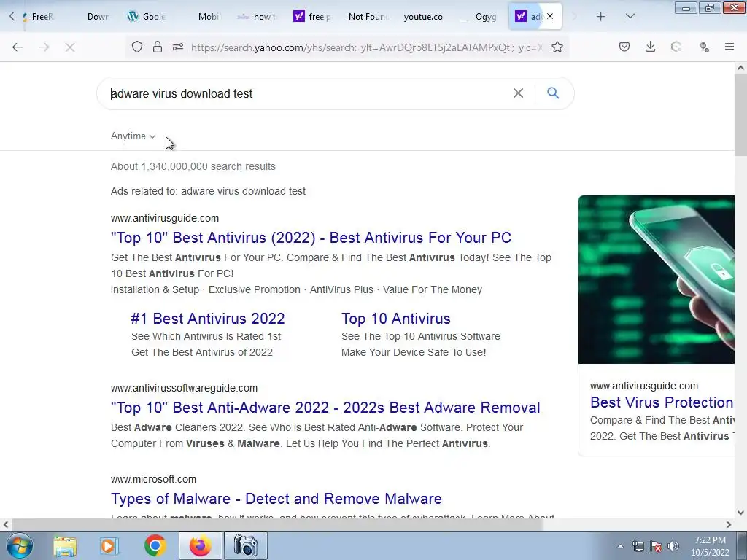Click www.microsoft.com URL text

pos(153,479)
